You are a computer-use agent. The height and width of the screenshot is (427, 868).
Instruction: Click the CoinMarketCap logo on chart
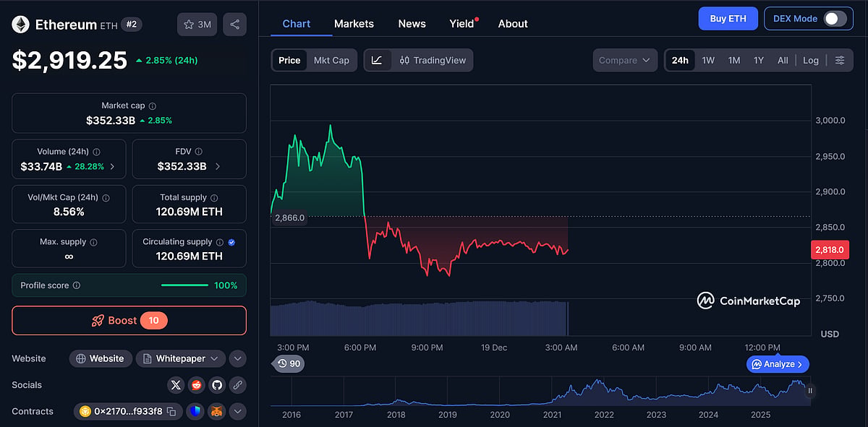click(x=749, y=301)
